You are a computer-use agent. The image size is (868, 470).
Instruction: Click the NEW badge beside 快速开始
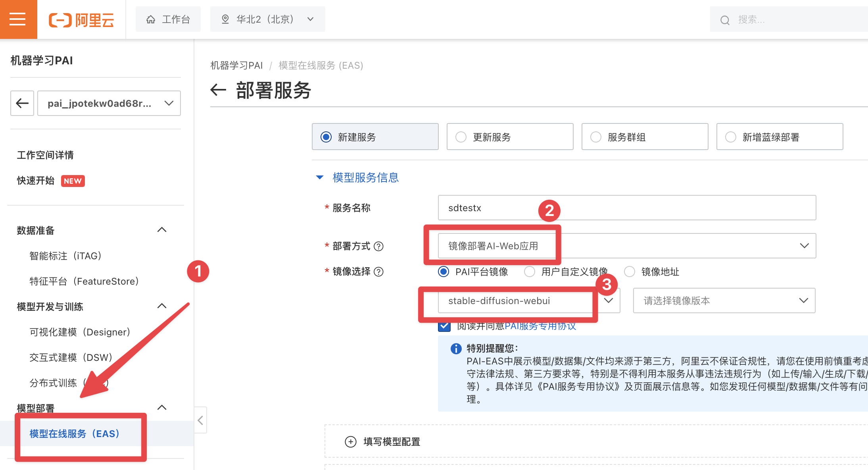click(x=73, y=181)
